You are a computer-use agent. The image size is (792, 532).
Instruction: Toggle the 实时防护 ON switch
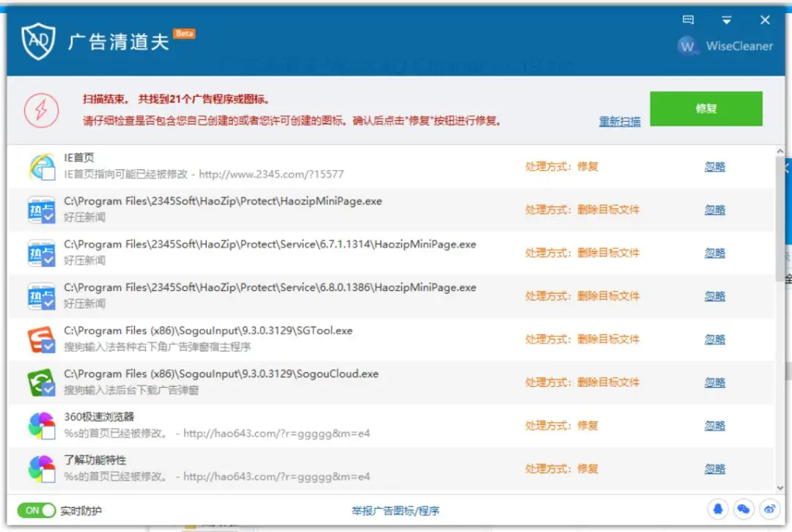coord(36,510)
